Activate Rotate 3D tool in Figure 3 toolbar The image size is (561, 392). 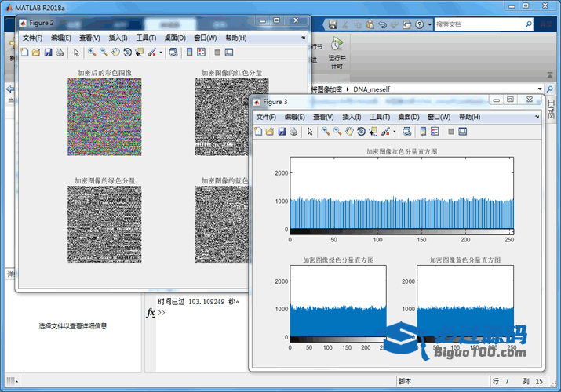(x=361, y=132)
